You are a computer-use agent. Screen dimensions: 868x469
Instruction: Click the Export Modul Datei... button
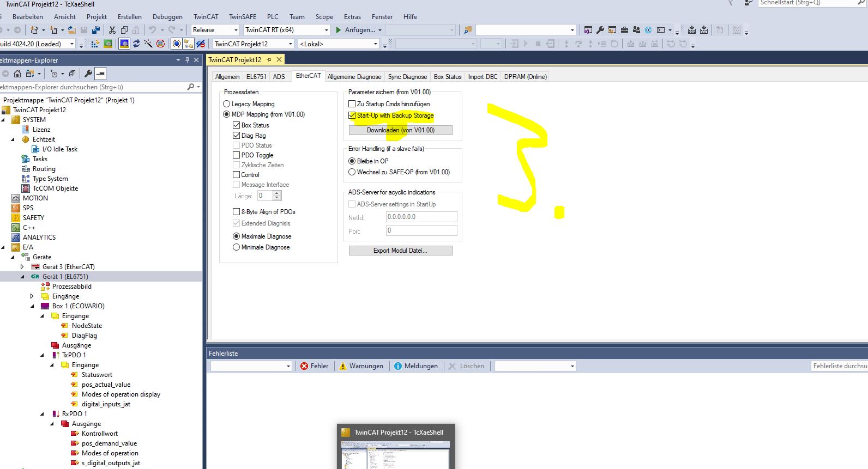(x=401, y=251)
